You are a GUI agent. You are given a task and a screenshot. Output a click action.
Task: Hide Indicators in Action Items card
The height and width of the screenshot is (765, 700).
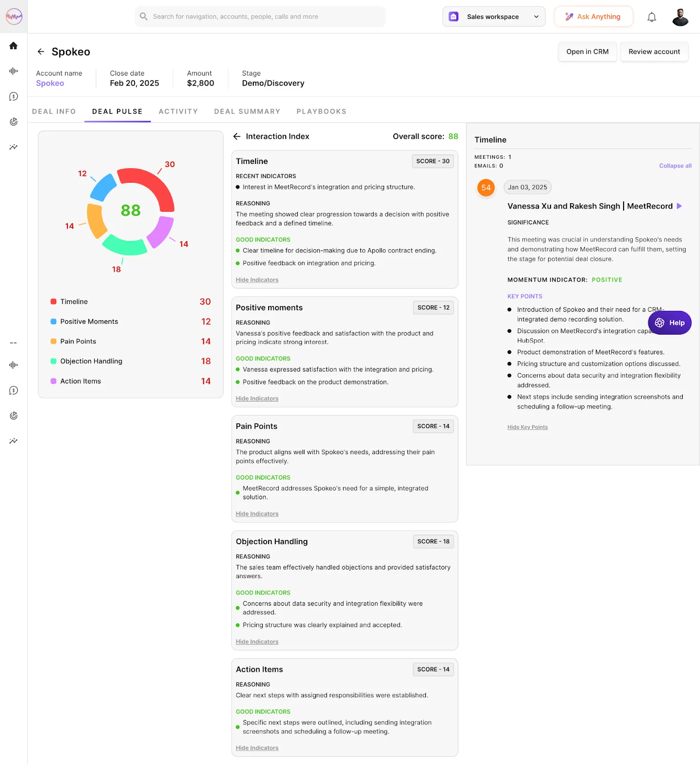257,748
